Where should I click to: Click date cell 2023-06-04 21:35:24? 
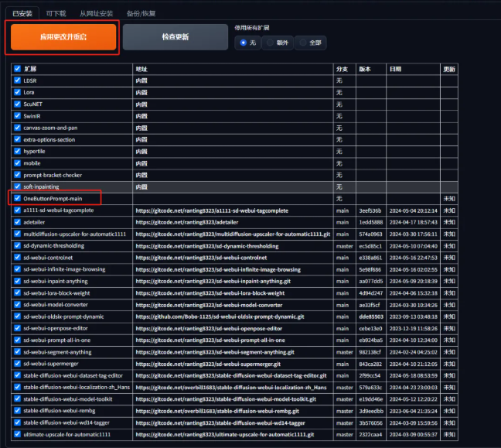[413, 411]
